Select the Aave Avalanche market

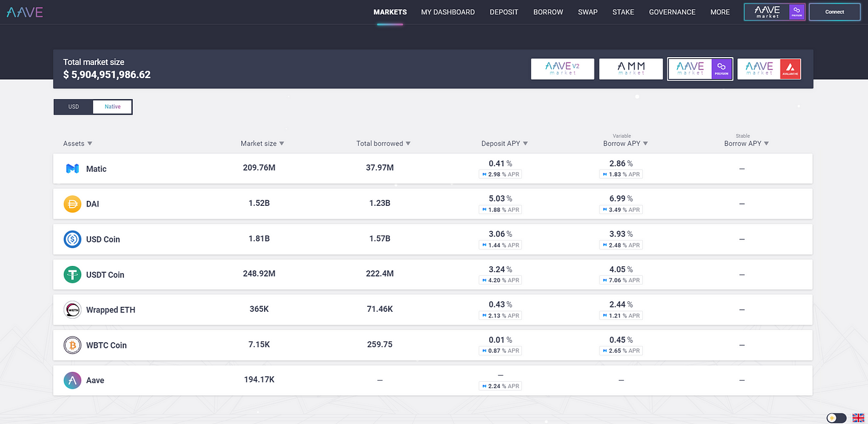tap(769, 69)
